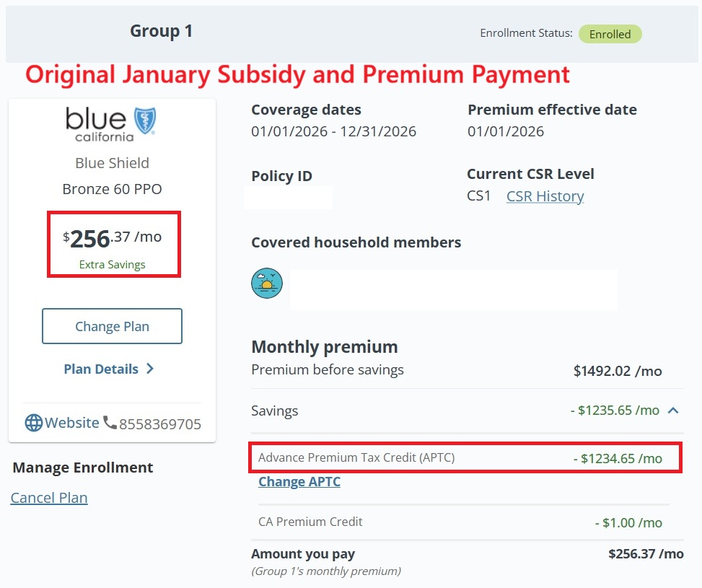Open the plan website via globe icon
The width and height of the screenshot is (702, 588).
35,423
